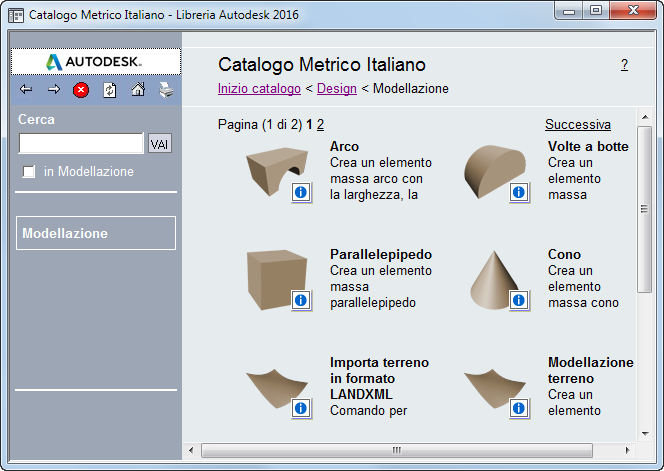Select Modellazione category in sidebar
Viewport: 664px width, 471px height.
[x=96, y=233]
